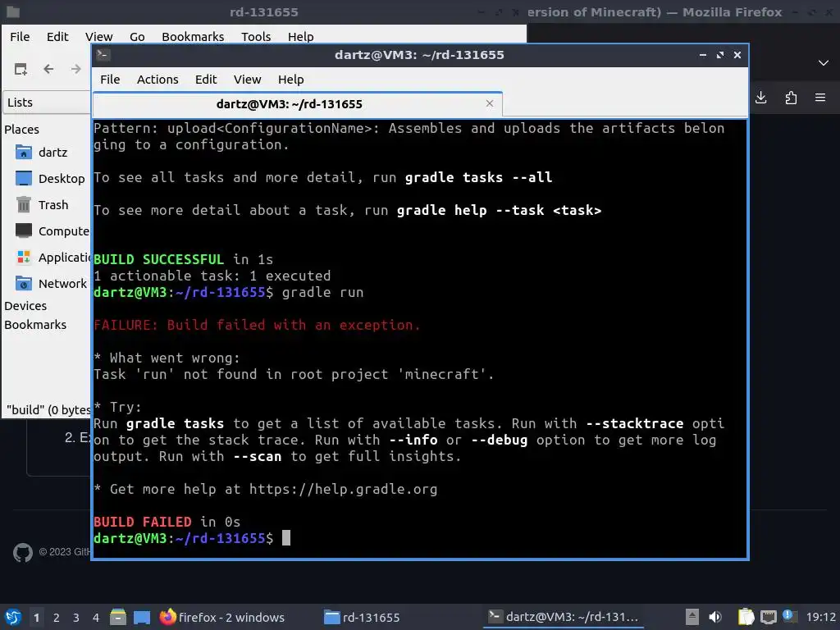
Task: Open the file manager's Bookmarks menu
Action: point(193,36)
